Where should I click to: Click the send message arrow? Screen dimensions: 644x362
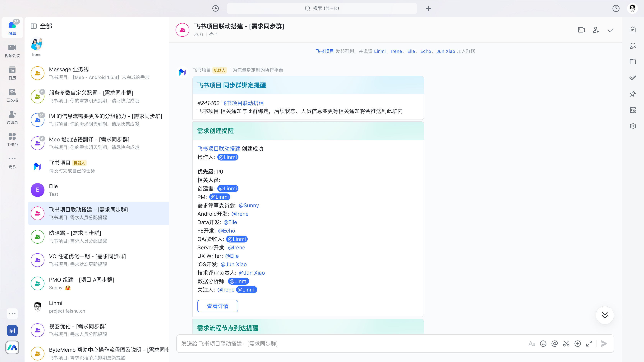pyautogui.click(x=604, y=344)
